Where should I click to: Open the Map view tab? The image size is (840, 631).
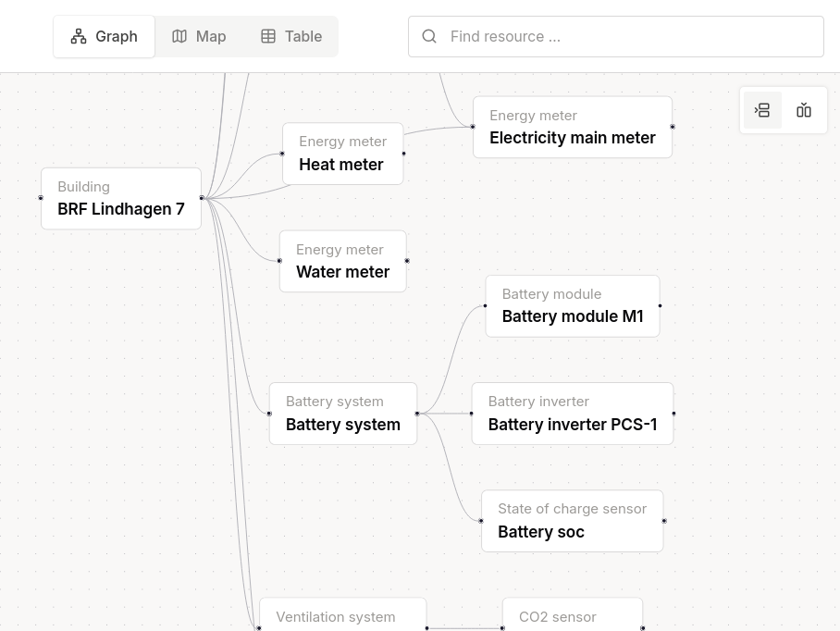(199, 36)
